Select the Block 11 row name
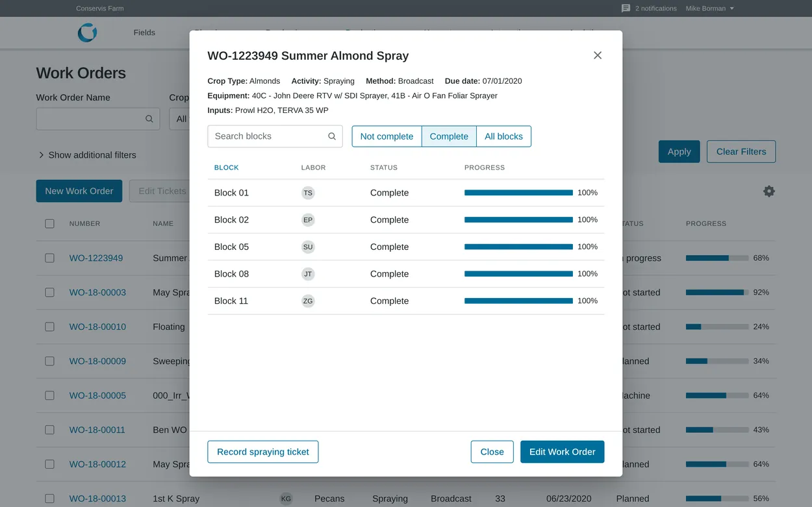 coord(231,301)
